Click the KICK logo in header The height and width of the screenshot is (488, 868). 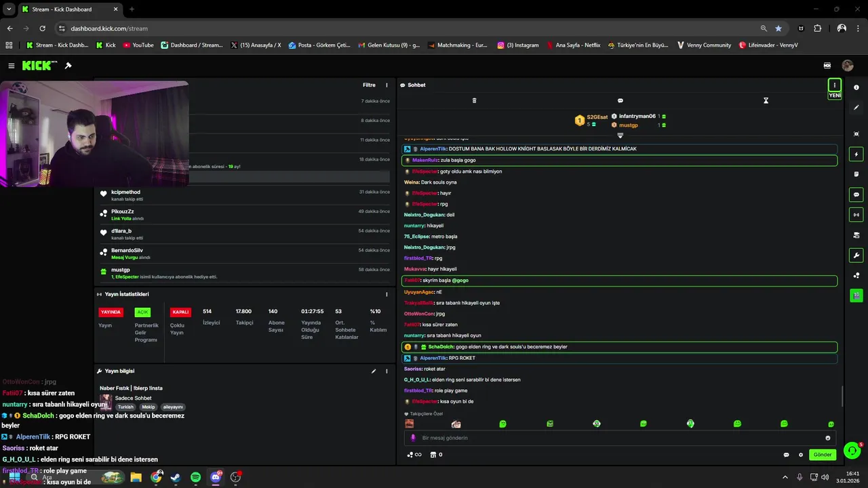(39, 66)
